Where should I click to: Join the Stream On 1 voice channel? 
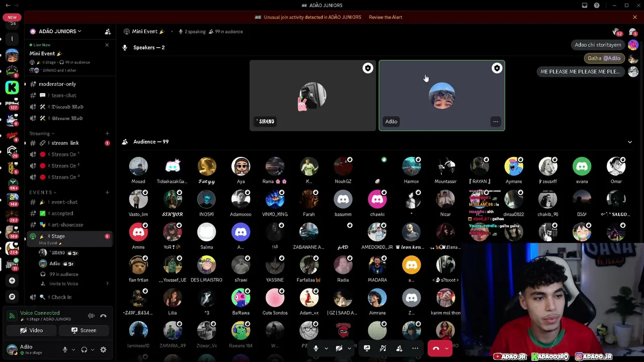tap(69, 154)
